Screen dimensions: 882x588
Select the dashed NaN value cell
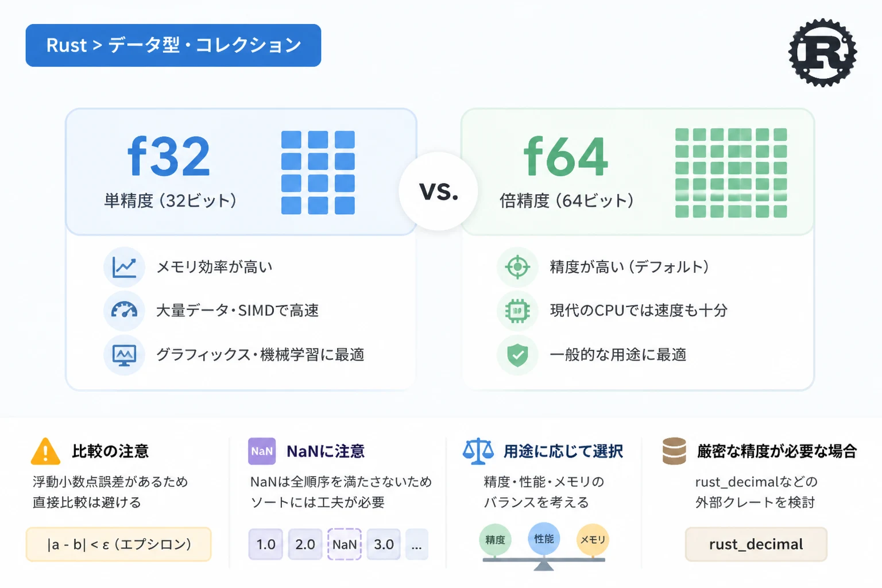(345, 544)
